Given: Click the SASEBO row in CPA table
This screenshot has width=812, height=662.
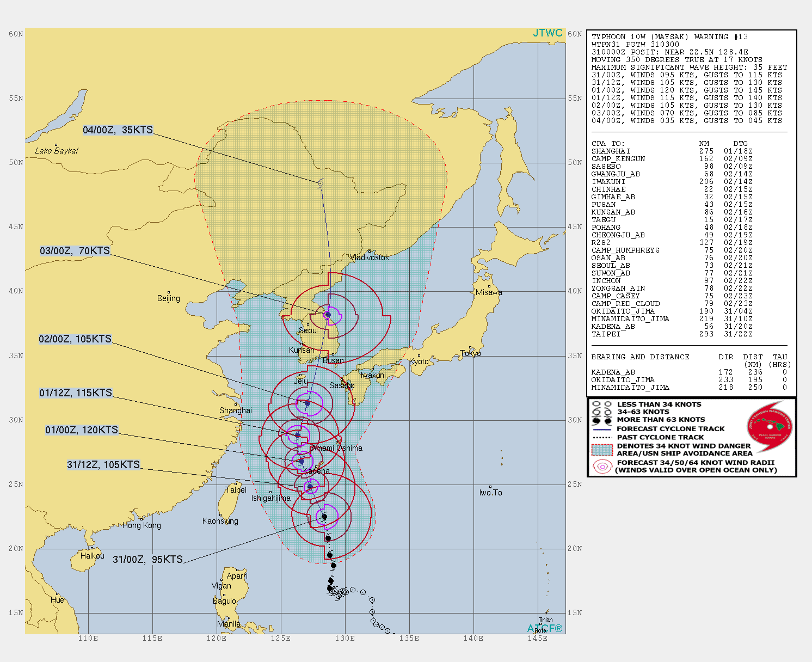Looking at the screenshot, I should [x=672, y=167].
